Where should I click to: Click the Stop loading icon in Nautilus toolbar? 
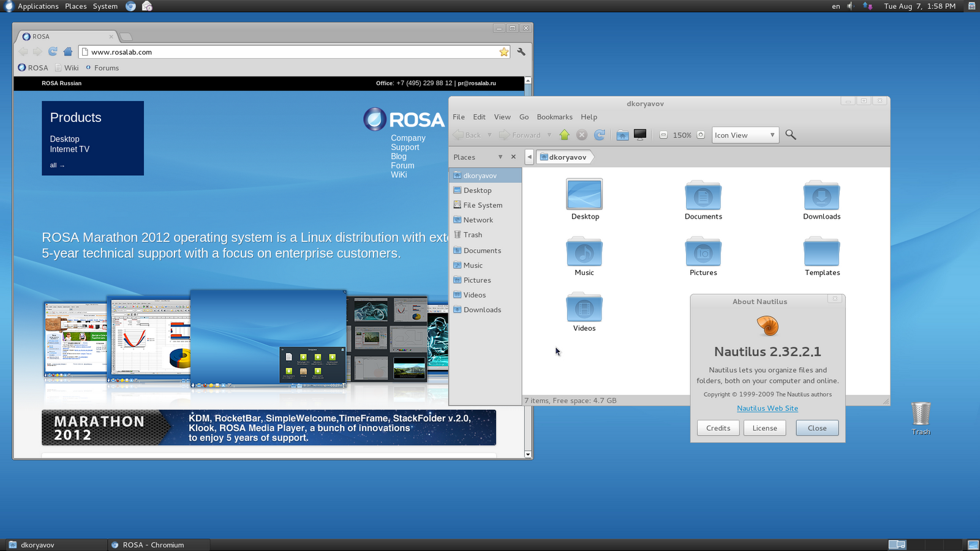tap(582, 135)
